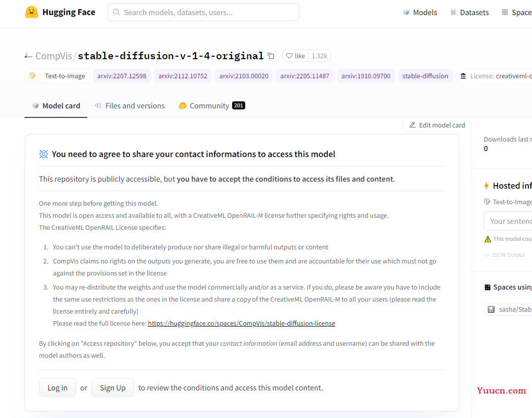Click the Text-to-Image tag icon
Image resolution: width=532 pixels, height=418 pixels.
pos(33,76)
